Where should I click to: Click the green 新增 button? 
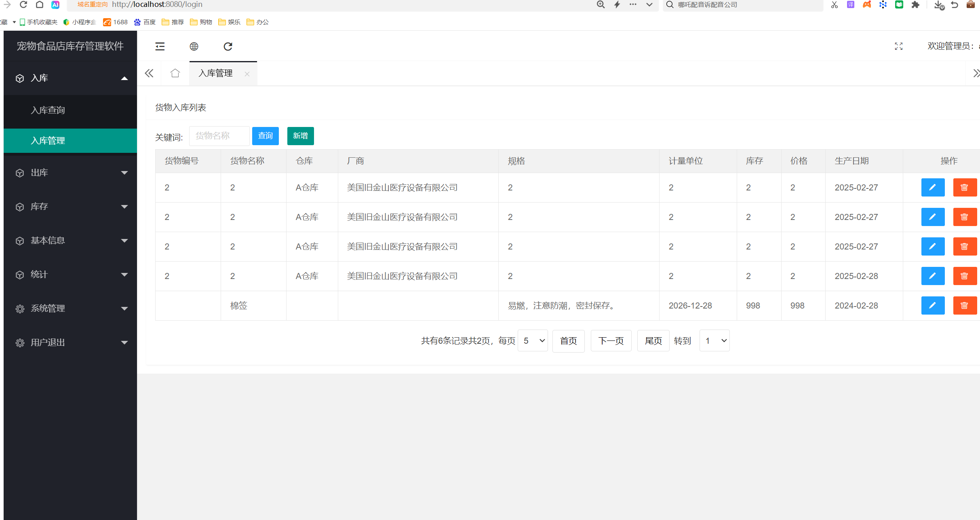(x=300, y=136)
